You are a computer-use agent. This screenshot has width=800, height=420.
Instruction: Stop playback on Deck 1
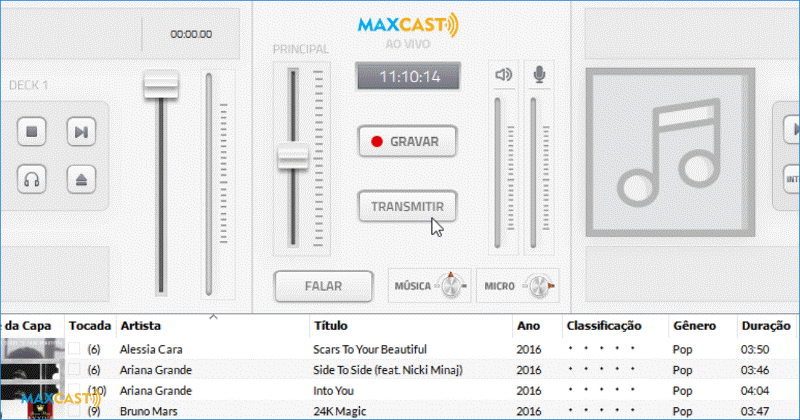pos(32,132)
